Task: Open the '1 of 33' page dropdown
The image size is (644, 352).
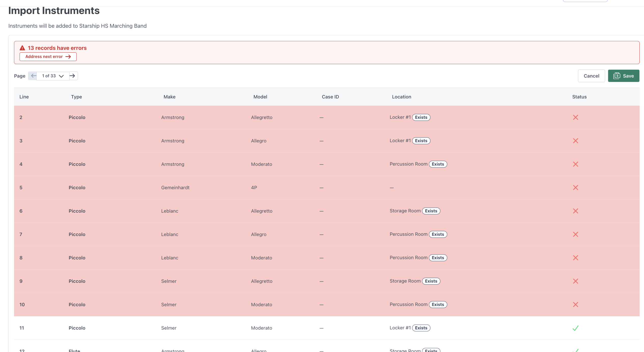Action: pyautogui.click(x=53, y=76)
